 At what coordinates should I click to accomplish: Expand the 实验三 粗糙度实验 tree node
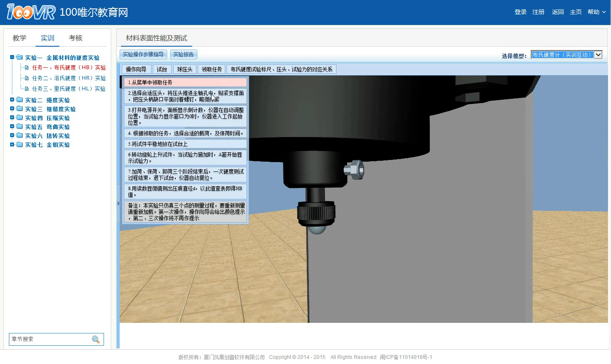click(x=12, y=109)
